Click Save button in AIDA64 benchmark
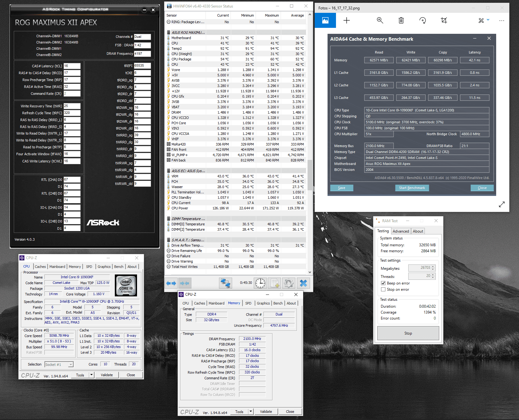Image resolution: width=519 pixels, height=420 pixels. 342,188
